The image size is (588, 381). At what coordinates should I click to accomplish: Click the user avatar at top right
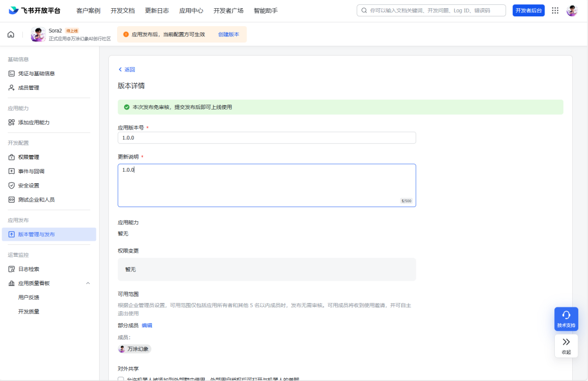pos(572,10)
